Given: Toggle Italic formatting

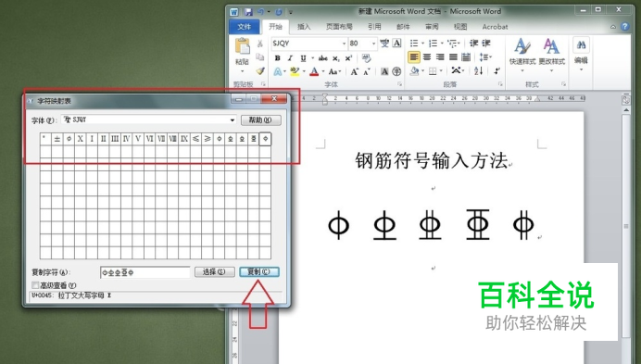Looking at the screenshot, I should pyautogui.click(x=290, y=58).
